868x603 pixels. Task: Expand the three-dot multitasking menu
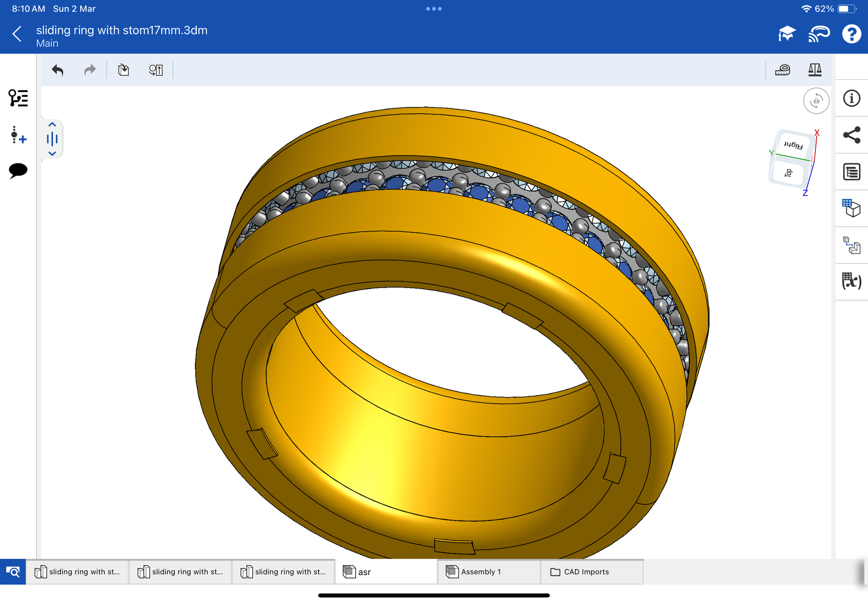click(x=434, y=9)
